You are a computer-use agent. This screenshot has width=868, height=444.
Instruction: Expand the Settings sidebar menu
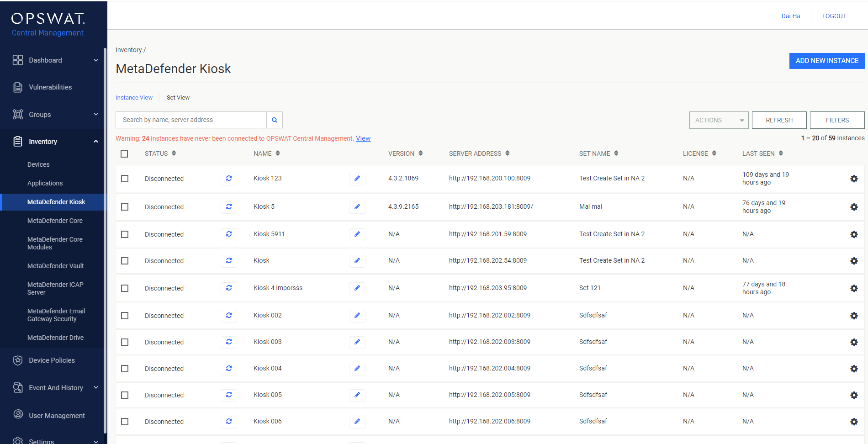(x=96, y=441)
